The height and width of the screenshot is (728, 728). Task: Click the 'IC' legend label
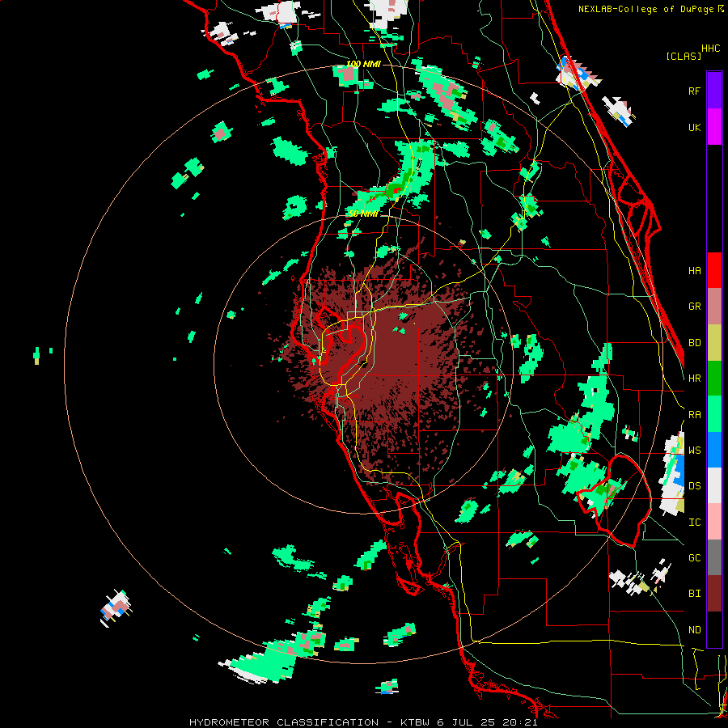tap(694, 523)
